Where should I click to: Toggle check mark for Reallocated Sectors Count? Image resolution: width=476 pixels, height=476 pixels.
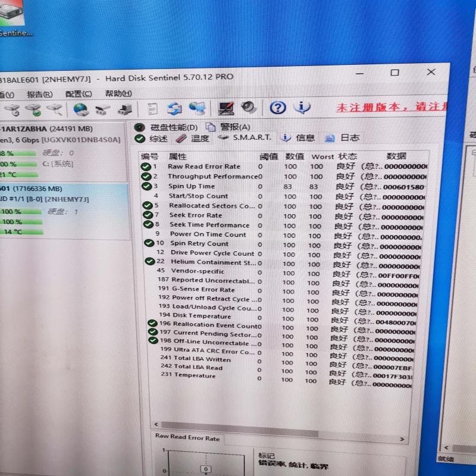(x=148, y=205)
